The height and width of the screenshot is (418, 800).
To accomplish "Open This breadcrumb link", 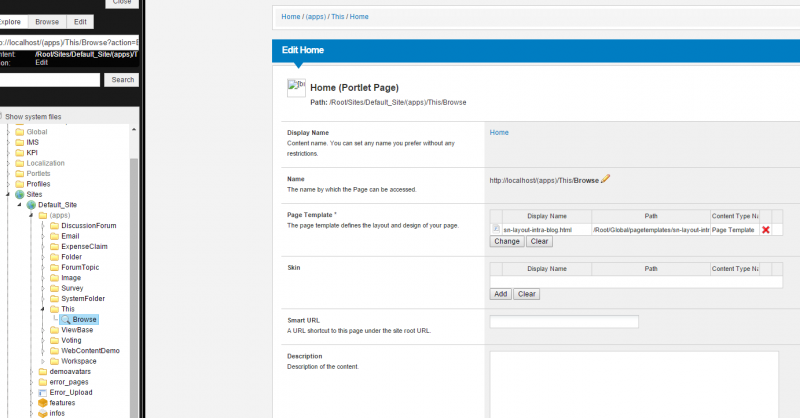I will click(338, 17).
